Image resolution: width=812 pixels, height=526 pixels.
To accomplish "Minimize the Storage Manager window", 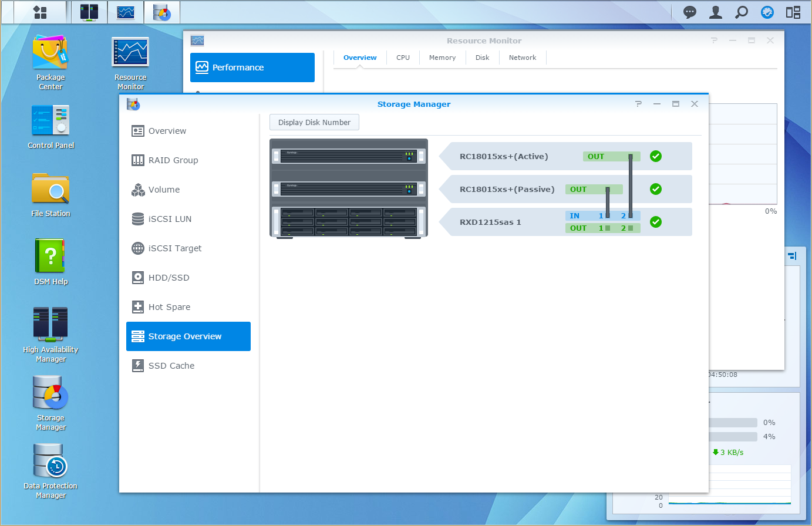I will pos(657,104).
